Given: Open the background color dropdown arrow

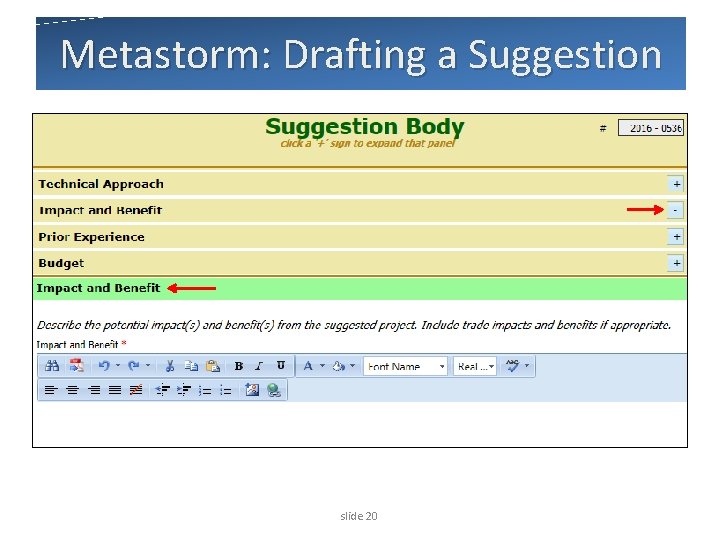Looking at the screenshot, I should click(x=353, y=366).
